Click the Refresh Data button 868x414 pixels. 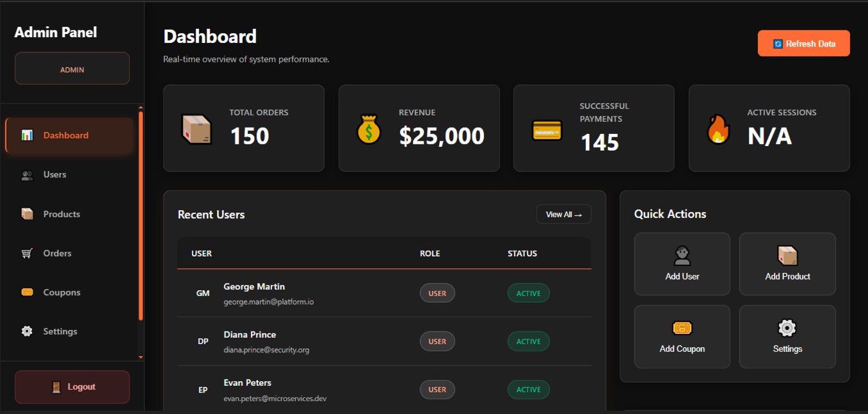804,44
